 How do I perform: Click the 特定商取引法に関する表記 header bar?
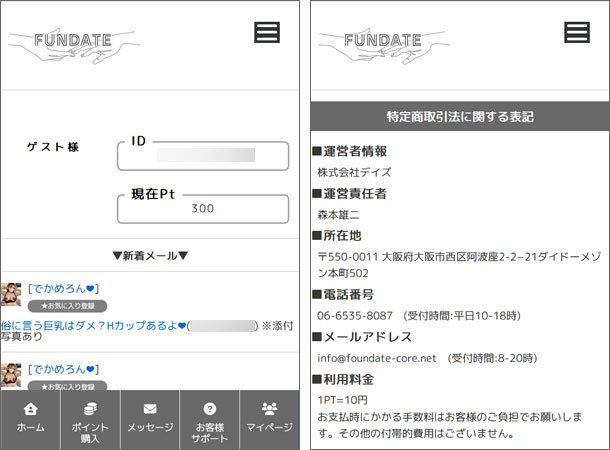[460, 117]
